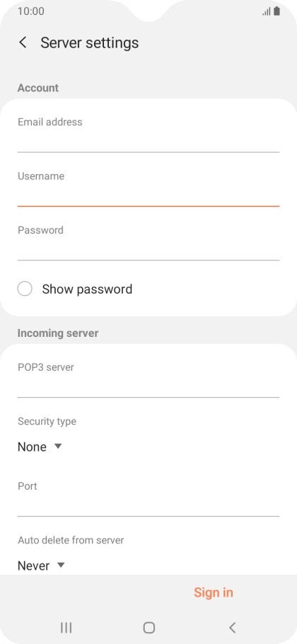
Task: Tap the system back navigation arrow
Action: tap(232, 627)
